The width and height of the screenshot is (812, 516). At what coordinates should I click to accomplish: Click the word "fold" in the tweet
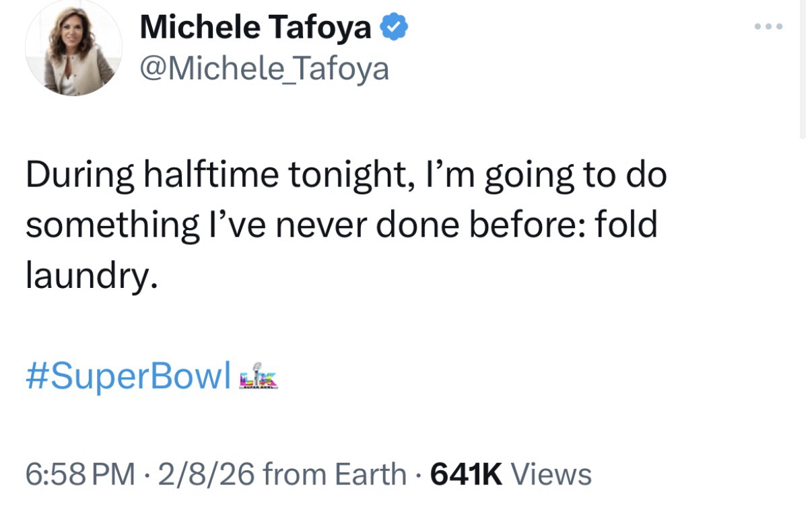pos(627,225)
